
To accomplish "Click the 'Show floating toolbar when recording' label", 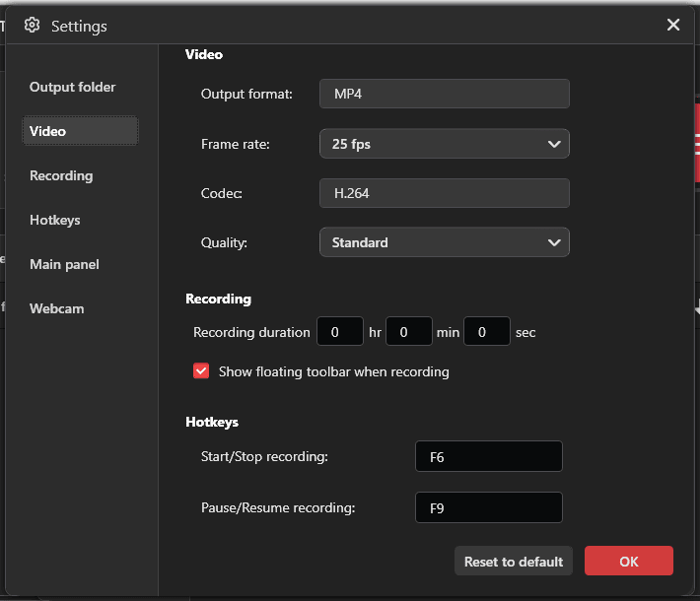I will pos(334,371).
